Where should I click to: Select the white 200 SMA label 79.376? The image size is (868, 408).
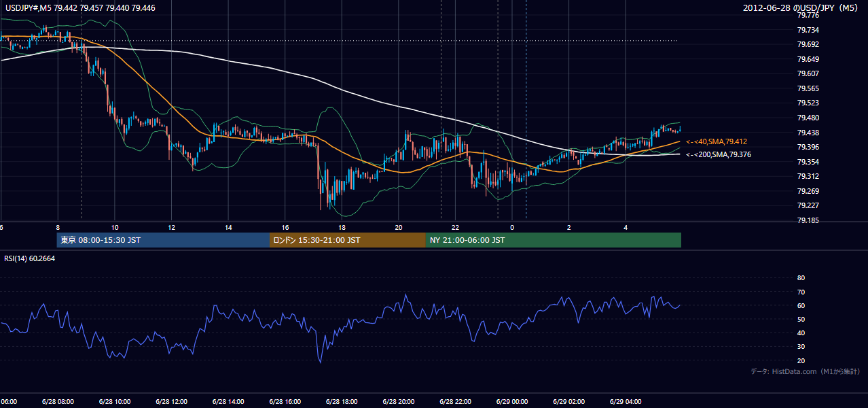(719, 154)
